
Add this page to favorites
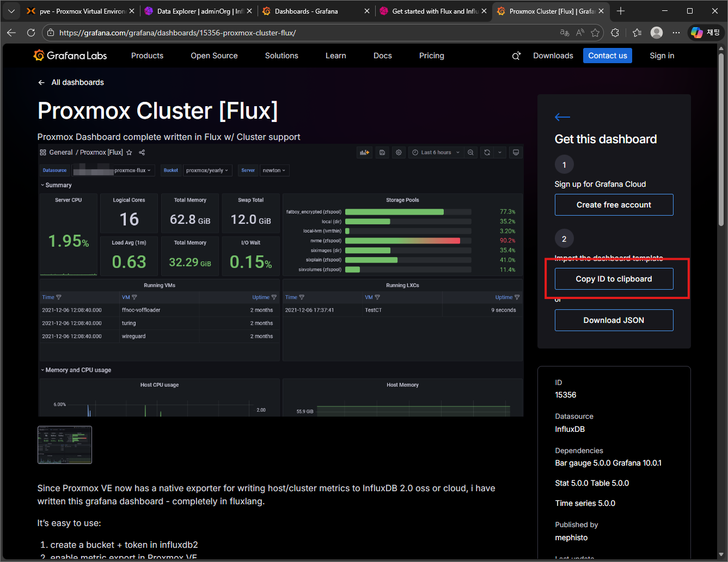[x=595, y=33]
